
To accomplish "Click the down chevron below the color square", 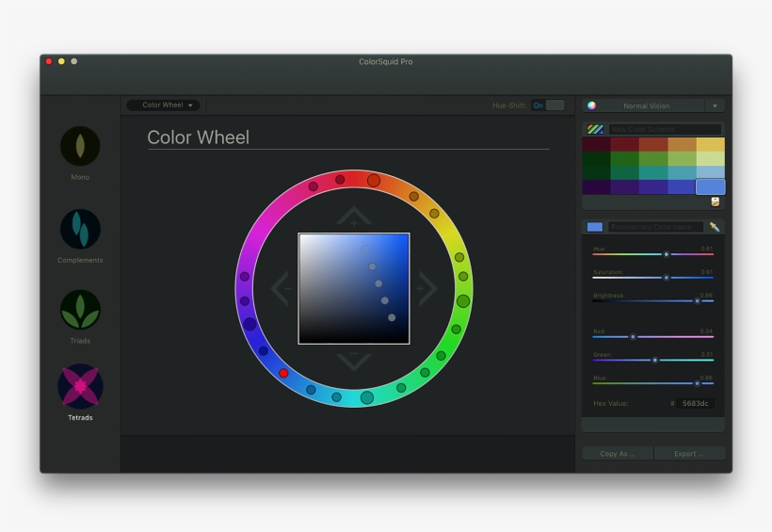I will pos(353,363).
